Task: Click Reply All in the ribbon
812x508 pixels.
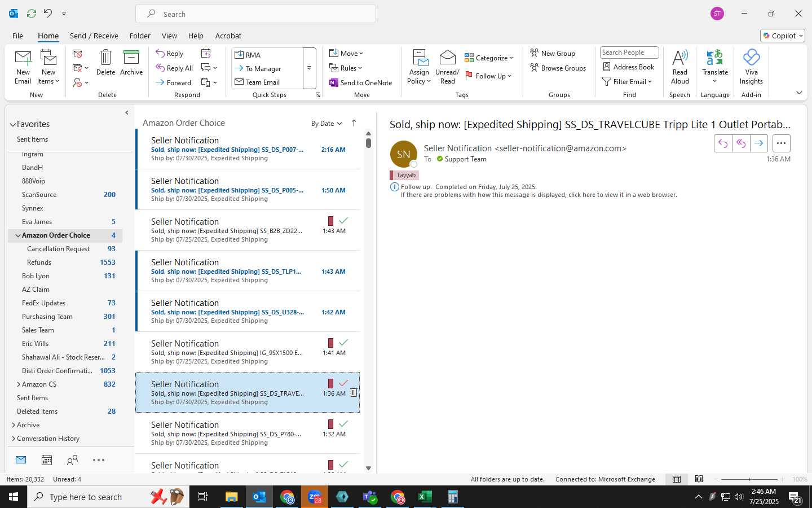Action: tap(174, 68)
